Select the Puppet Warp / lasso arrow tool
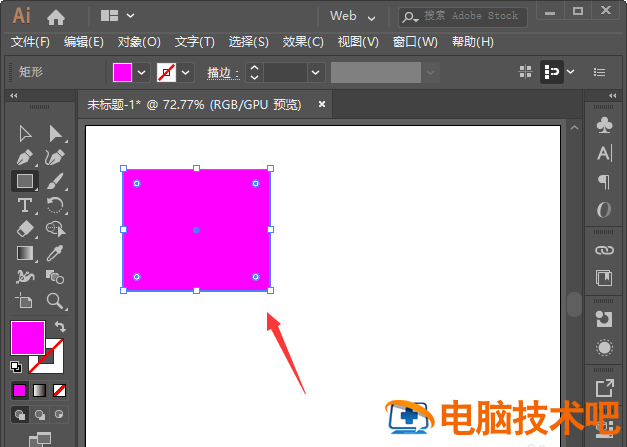Viewport: 627px width, 447px height. (x=55, y=229)
